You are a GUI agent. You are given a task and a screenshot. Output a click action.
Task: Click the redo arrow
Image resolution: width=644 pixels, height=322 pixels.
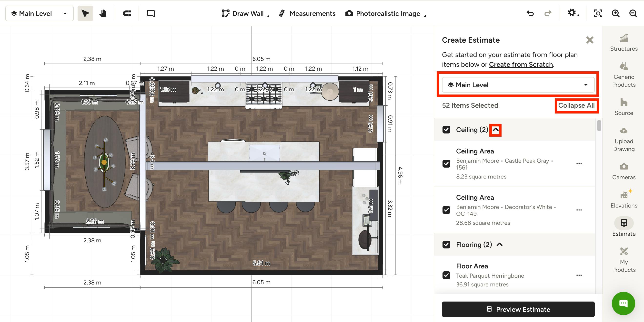pyautogui.click(x=548, y=13)
